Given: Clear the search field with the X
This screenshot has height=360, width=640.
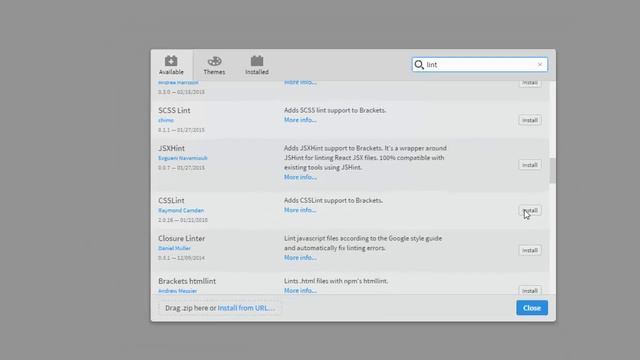Looking at the screenshot, I should click(x=540, y=64).
